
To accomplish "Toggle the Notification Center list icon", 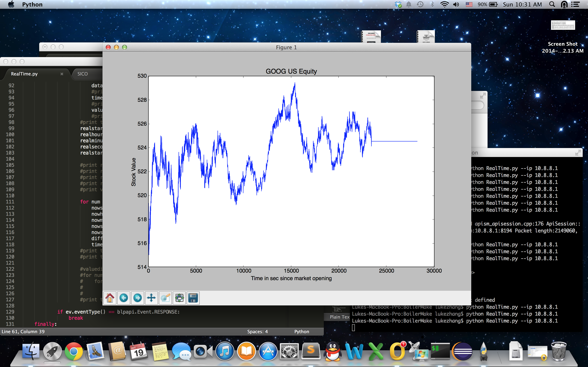I will pyautogui.click(x=576, y=4).
